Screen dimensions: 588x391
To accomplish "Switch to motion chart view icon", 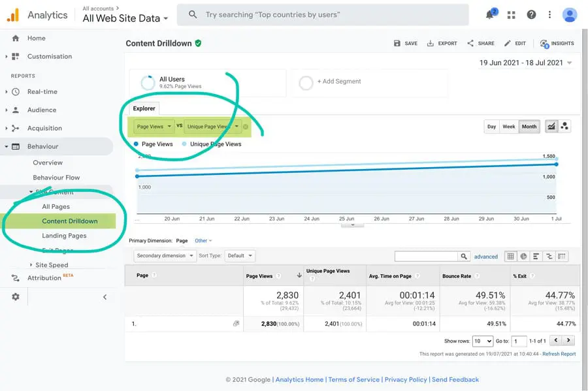I will point(564,127).
